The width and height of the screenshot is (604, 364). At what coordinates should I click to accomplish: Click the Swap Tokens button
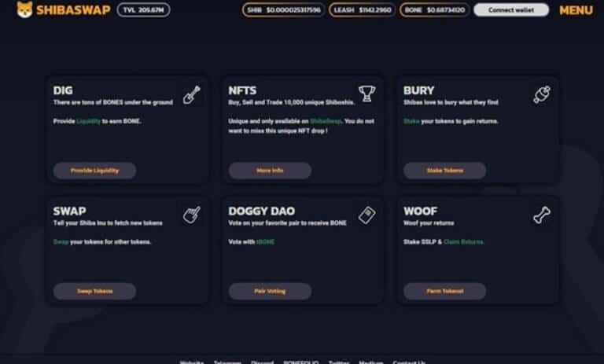(x=94, y=291)
